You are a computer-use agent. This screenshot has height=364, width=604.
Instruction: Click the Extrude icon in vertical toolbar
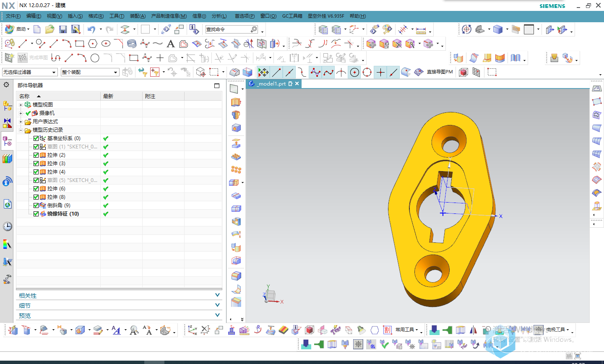pyautogui.click(x=236, y=102)
